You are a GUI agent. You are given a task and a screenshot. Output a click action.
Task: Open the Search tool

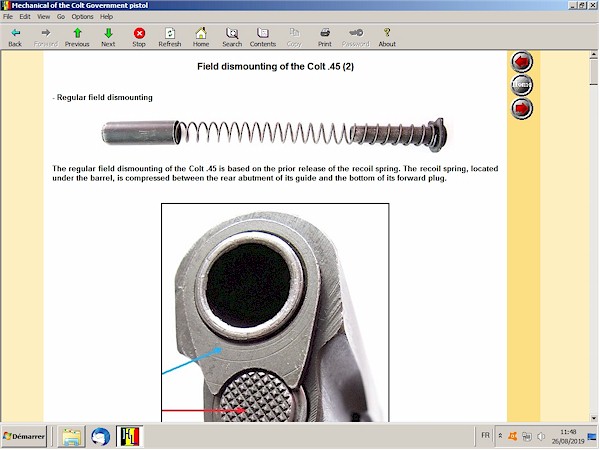point(232,37)
